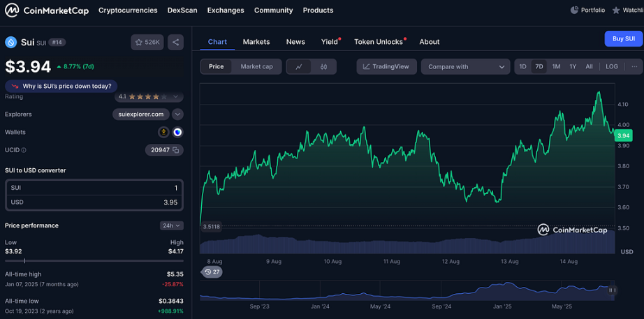This screenshot has width=644, height=319.
Task: Click the #14 rank badge
Action: [x=57, y=43]
